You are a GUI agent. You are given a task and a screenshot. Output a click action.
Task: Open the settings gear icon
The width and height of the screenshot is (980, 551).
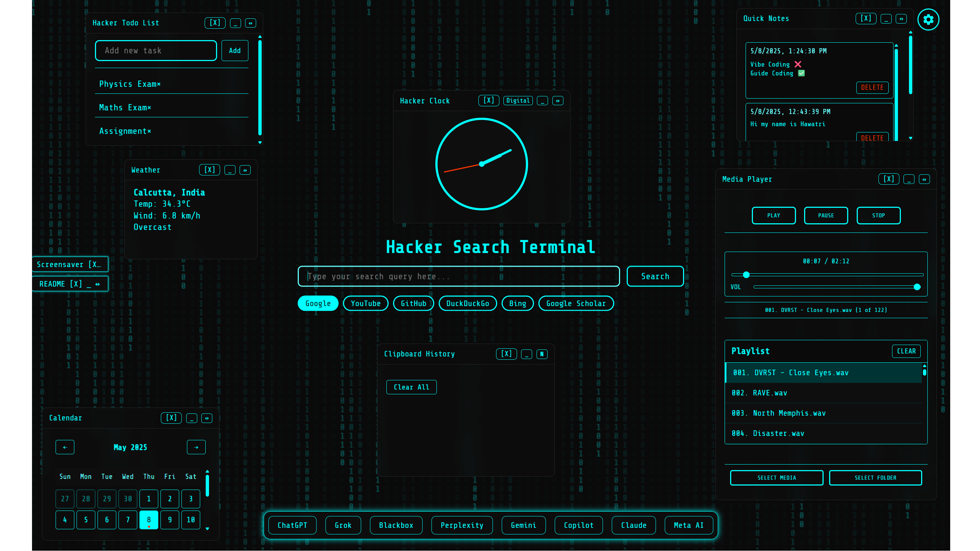coord(928,19)
